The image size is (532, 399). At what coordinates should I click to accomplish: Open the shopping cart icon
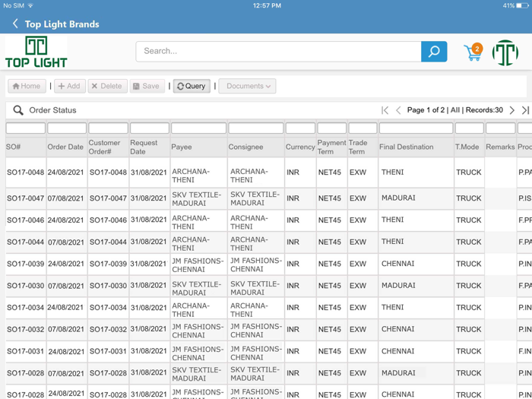473,52
